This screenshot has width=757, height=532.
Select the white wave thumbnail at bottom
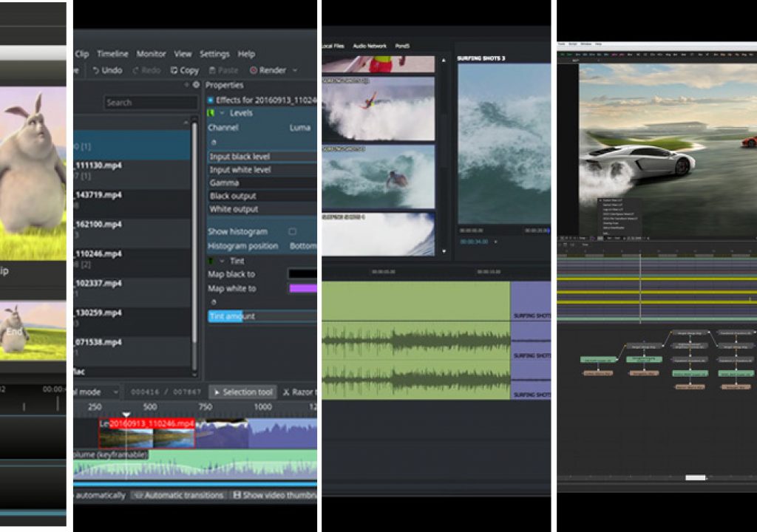378,235
